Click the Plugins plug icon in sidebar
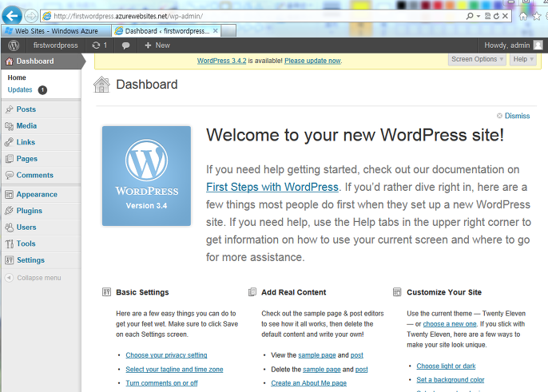 [9, 211]
